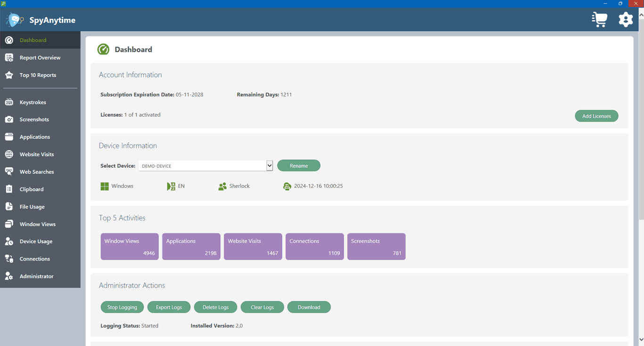Screen dimensions: 644x346
Task: Click the Device Usage sidebar icon
Action: tap(9, 241)
